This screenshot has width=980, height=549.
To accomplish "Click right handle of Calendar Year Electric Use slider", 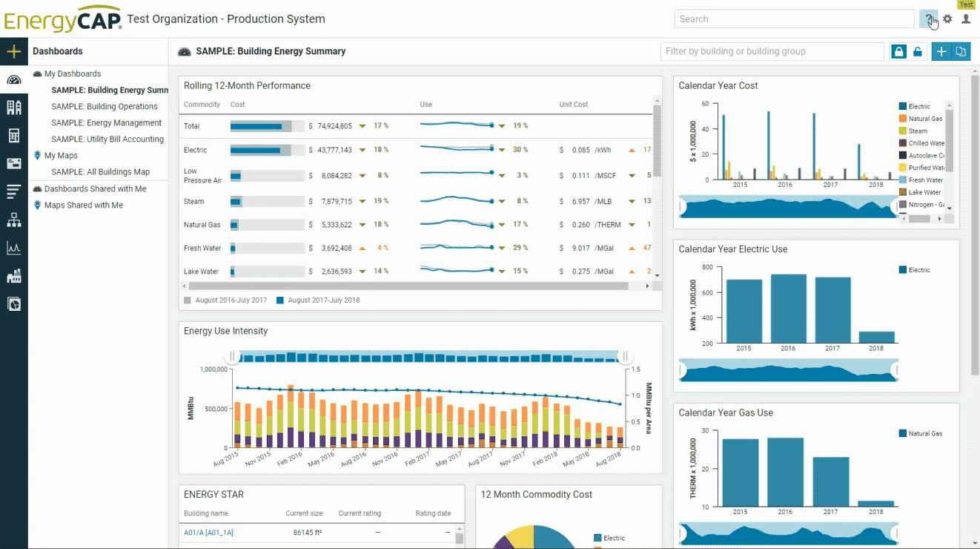I will (895, 369).
